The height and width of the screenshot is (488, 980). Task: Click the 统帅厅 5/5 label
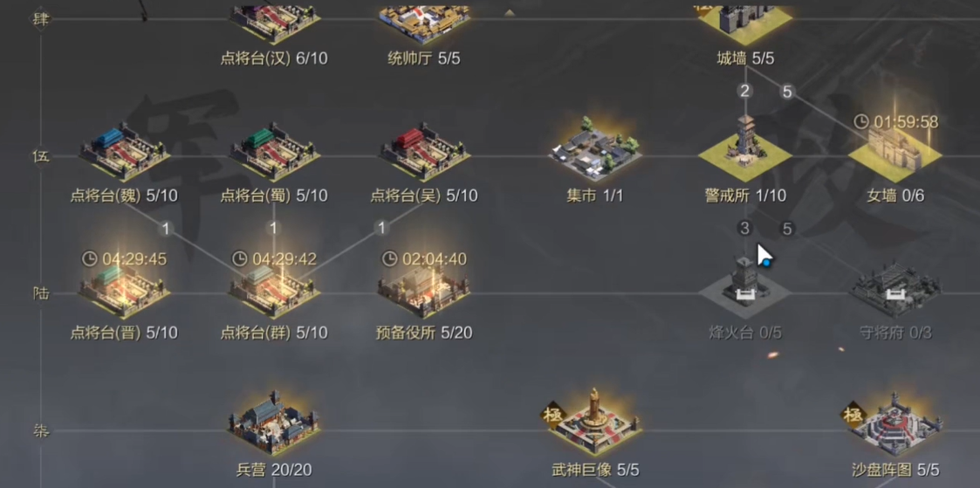coord(424,58)
